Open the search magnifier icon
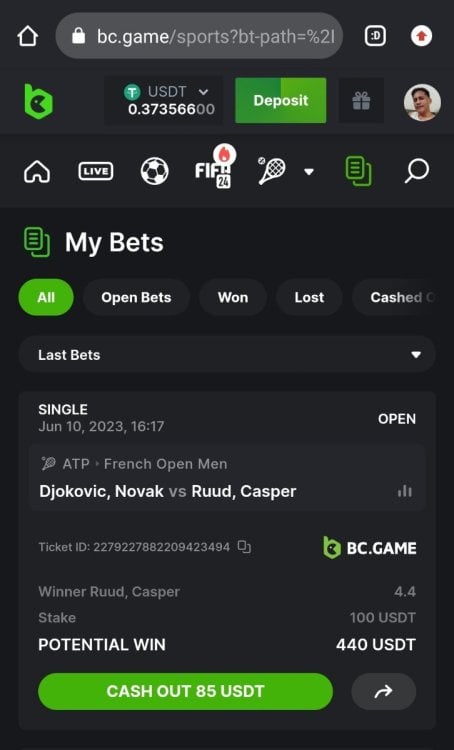 tap(416, 171)
